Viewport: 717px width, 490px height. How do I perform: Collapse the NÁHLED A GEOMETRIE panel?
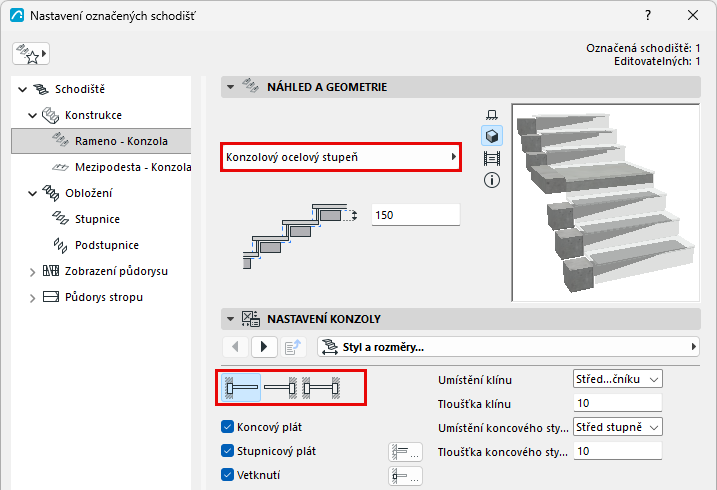(x=230, y=87)
